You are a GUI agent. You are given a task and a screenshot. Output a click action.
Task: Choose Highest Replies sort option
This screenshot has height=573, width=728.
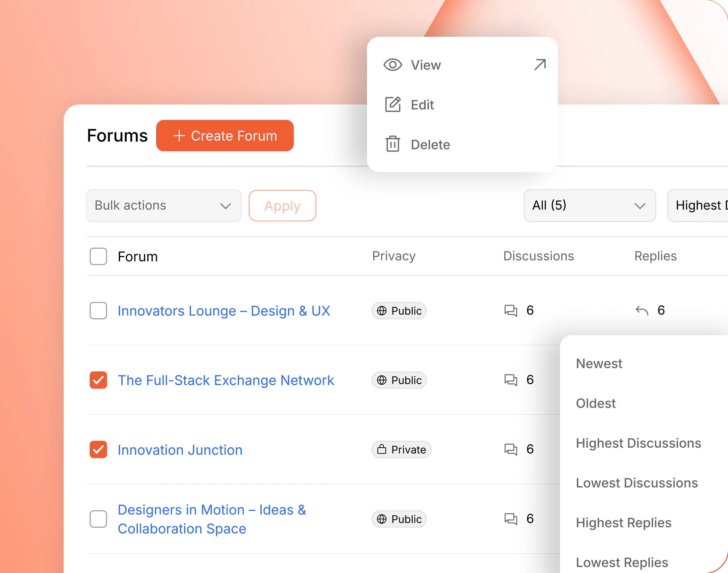click(x=624, y=523)
